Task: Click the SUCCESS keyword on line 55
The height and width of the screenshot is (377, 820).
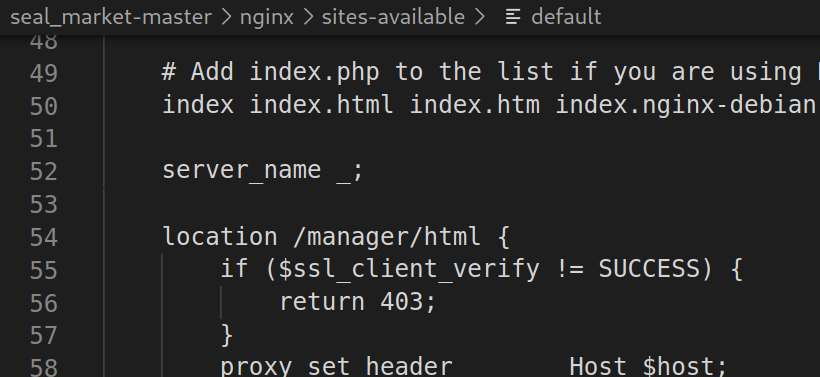Action: (648, 269)
